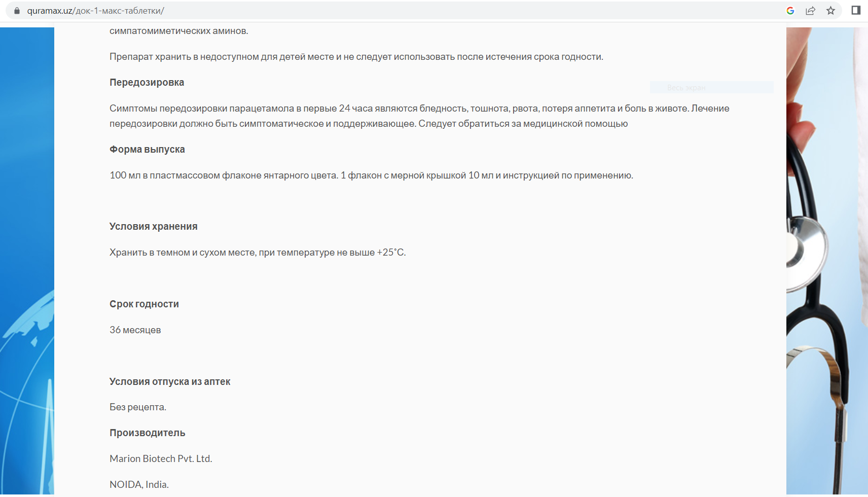
Task: Click the quramax.uz address bar URL
Action: pyautogui.click(x=95, y=11)
